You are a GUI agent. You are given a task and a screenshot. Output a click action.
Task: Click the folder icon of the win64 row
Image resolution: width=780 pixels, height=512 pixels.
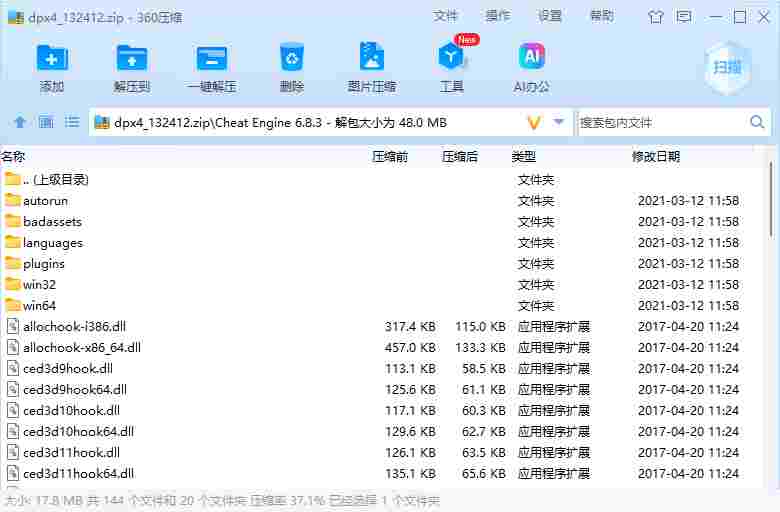coord(13,305)
